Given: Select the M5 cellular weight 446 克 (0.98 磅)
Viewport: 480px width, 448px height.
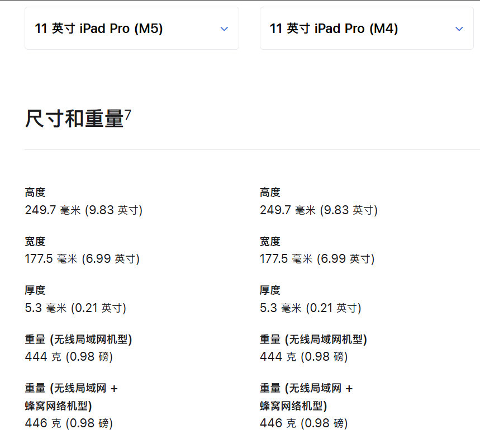Looking at the screenshot, I should tap(69, 423).
